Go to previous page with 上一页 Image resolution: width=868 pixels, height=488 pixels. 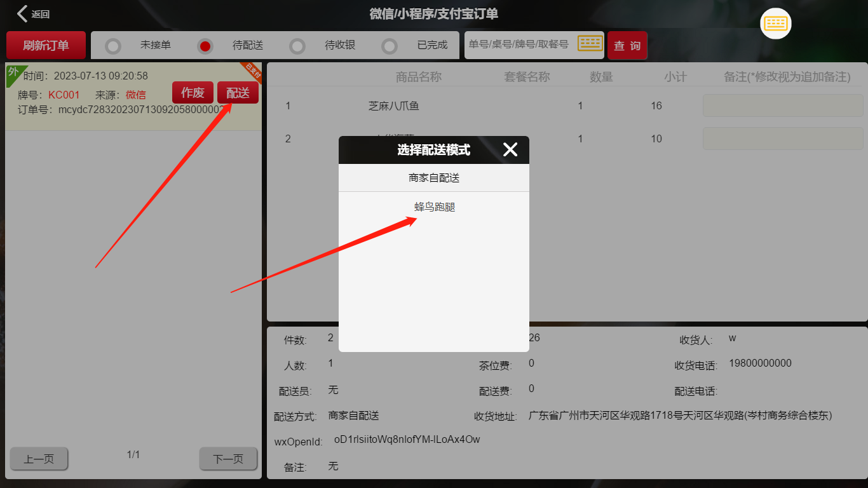[39, 459]
